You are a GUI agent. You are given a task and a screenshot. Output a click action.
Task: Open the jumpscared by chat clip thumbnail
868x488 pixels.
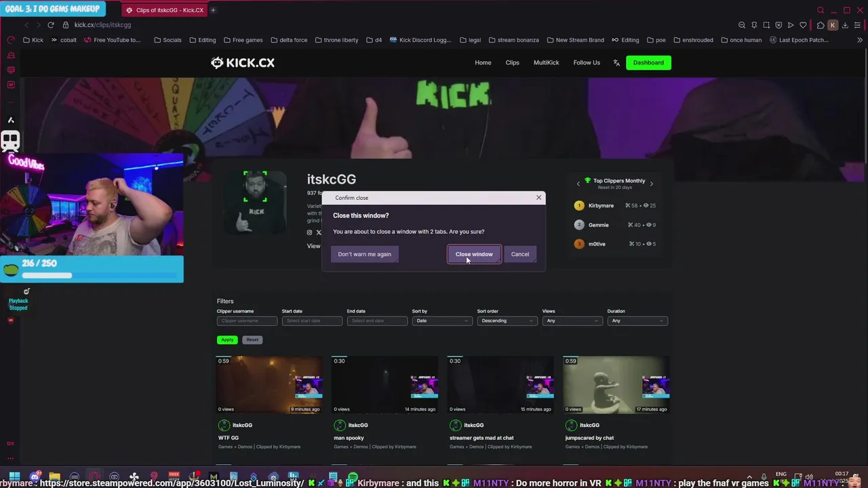[x=616, y=385]
